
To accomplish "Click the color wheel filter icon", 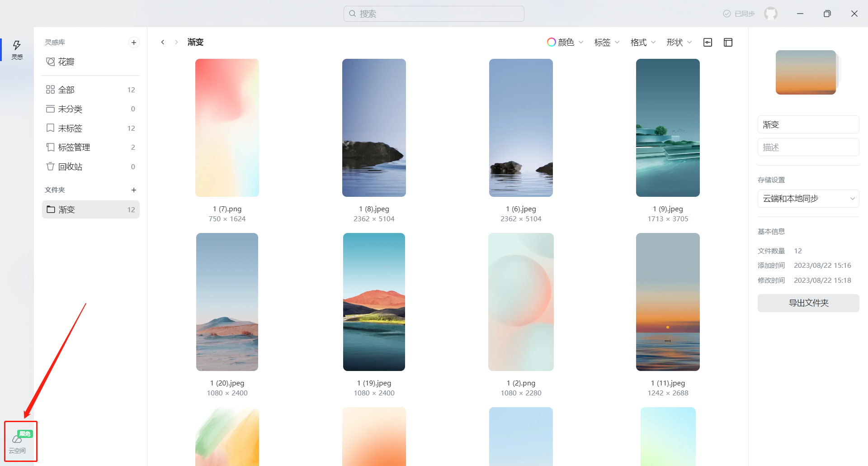I will [551, 42].
